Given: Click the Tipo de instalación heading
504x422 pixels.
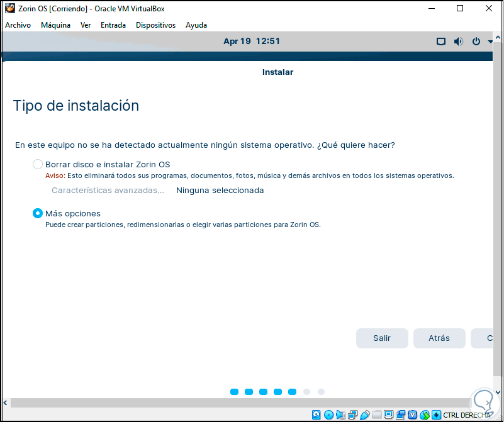Looking at the screenshot, I should [76, 106].
